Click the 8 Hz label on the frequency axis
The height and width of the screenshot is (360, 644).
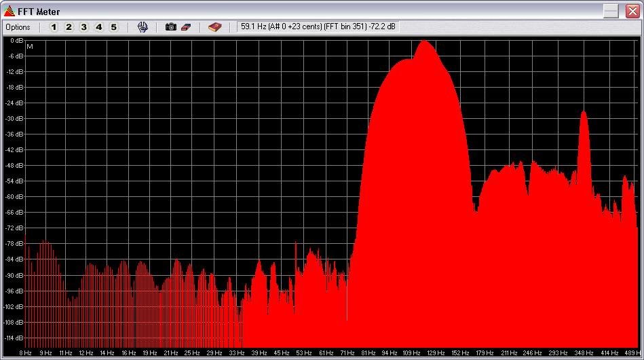coord(25,353)
